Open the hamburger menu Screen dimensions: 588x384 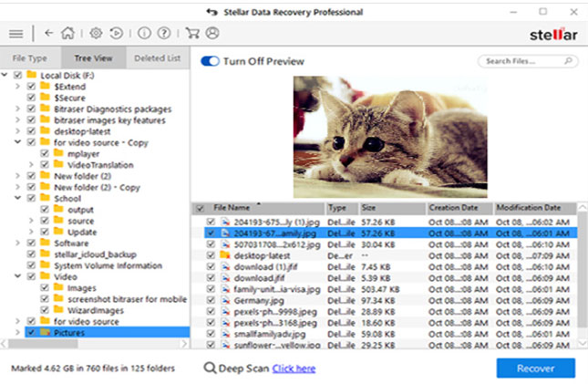coord(15,34)
